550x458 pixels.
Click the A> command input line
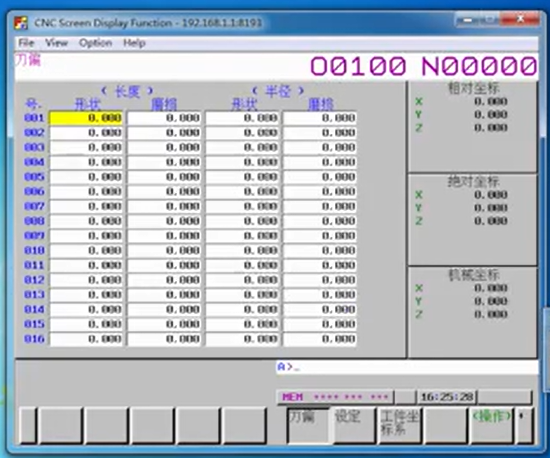[407, 367]
